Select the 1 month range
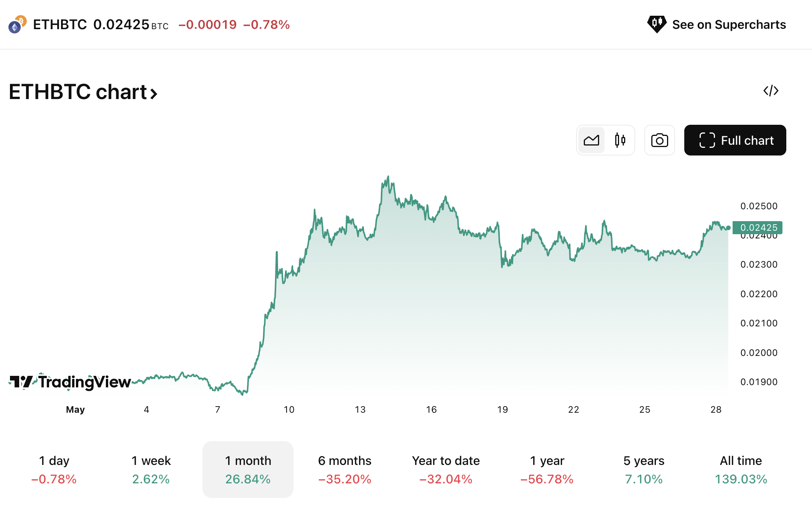Viewport: 812px width, 511px height. tap(248, 470)
